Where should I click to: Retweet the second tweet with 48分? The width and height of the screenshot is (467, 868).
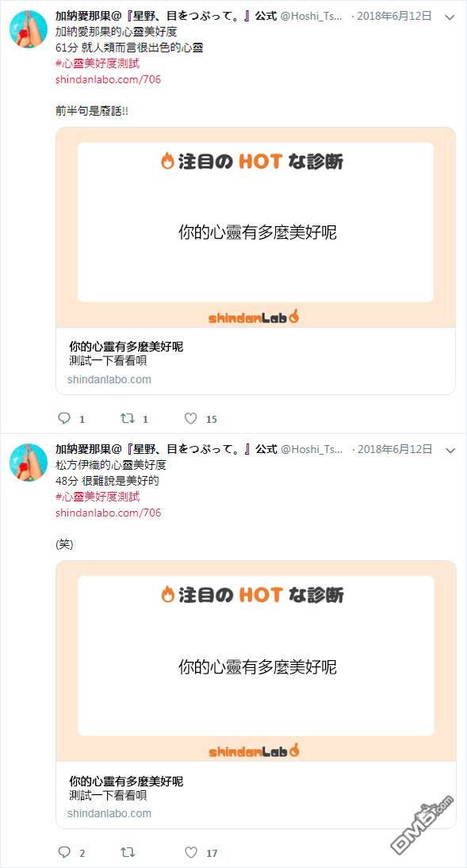128,852
